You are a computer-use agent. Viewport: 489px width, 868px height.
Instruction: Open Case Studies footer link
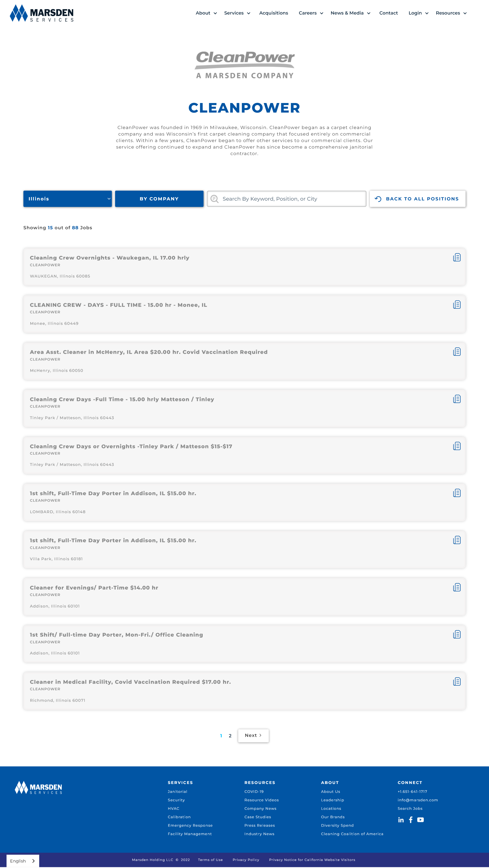(x=258, y=817)
